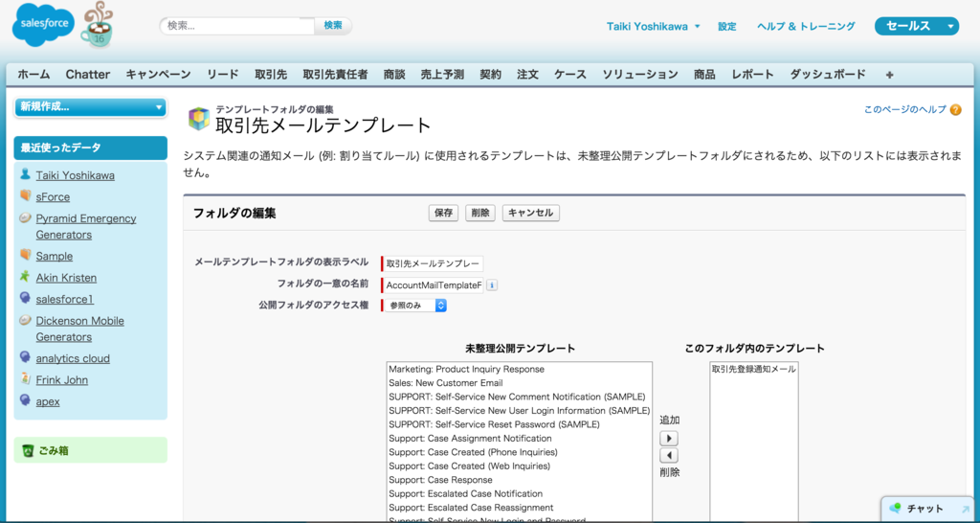Select 取引先登録通知メール in folder templates
980x523 pixels.
point(754,369)
